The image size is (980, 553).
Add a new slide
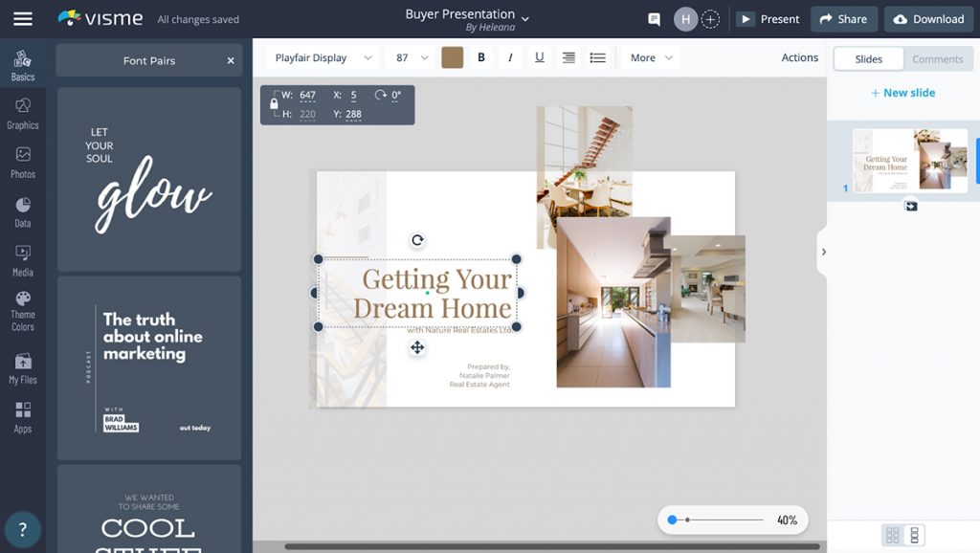point(902,93)
